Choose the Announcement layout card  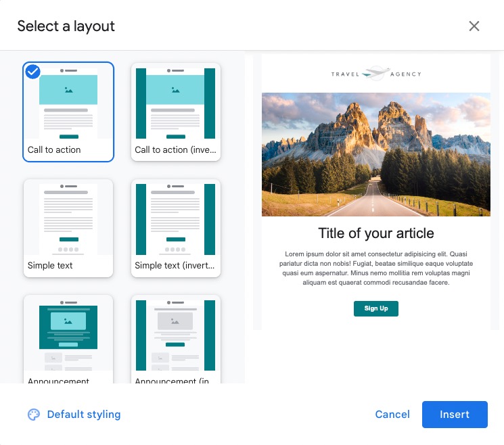click(68, 339)
